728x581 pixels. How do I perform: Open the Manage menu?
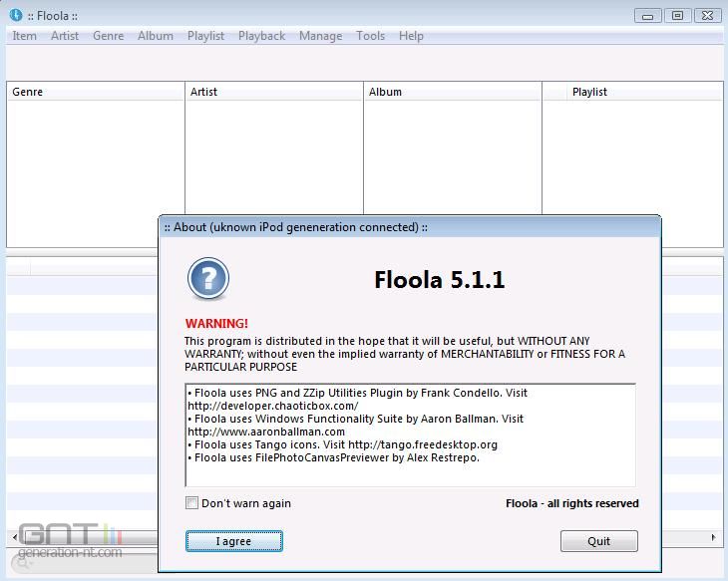[320, 36]
